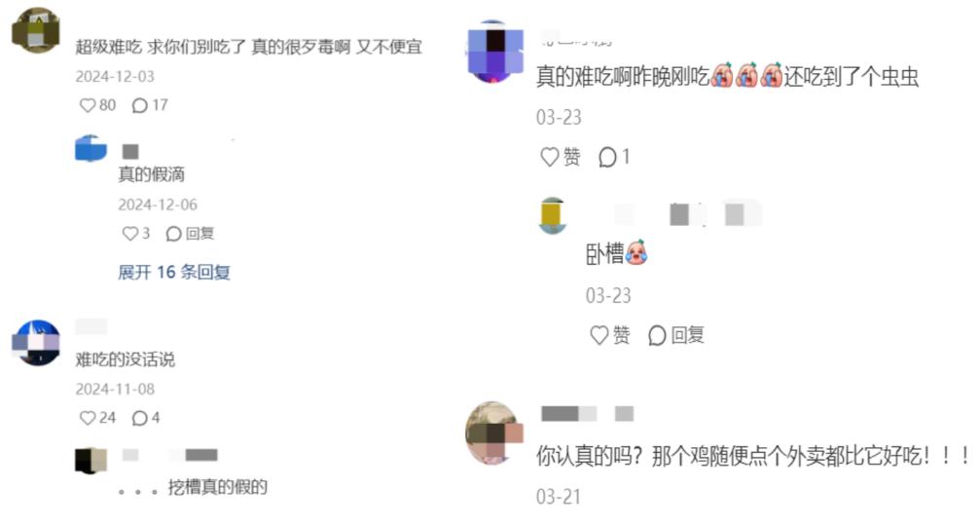Open the 1 reply under the 虫虫 comment
Viewport: 980px width, 525px height.
[x=614, y=157]
